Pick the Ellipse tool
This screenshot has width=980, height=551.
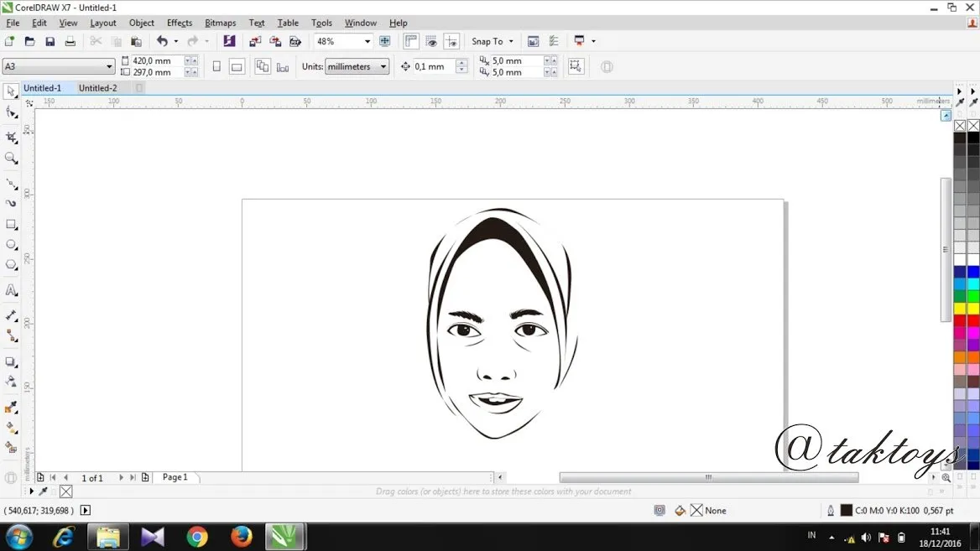pos(11,245)
